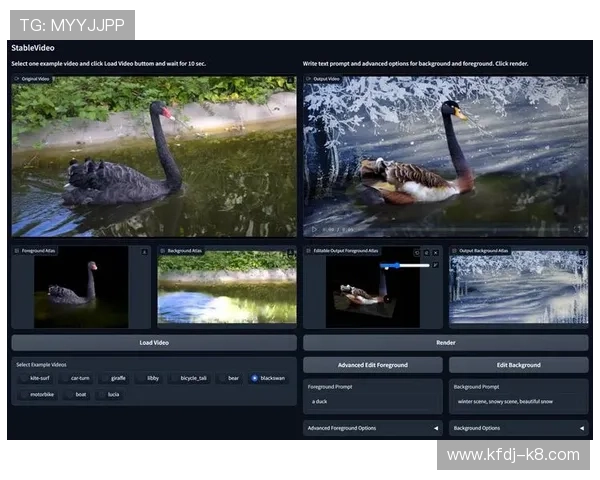This screenshot has width=600, height=480.
Task: Select the brush tool in Editable Foreground Atlas
Action: [436, 265]
